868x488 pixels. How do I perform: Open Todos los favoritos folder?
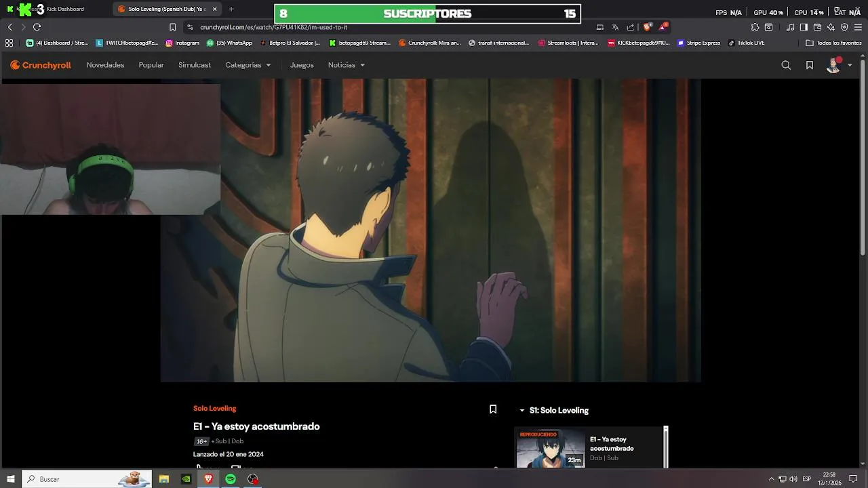(x=833, y=43)
